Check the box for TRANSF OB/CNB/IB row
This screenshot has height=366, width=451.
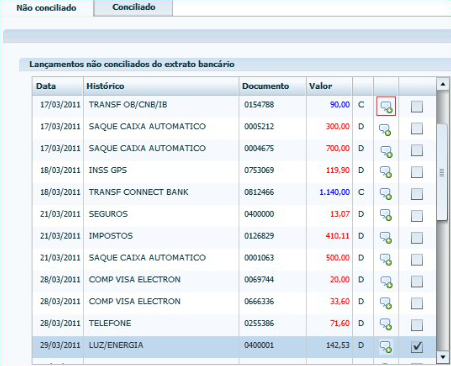pyautogui.click(x=417, y=107)
